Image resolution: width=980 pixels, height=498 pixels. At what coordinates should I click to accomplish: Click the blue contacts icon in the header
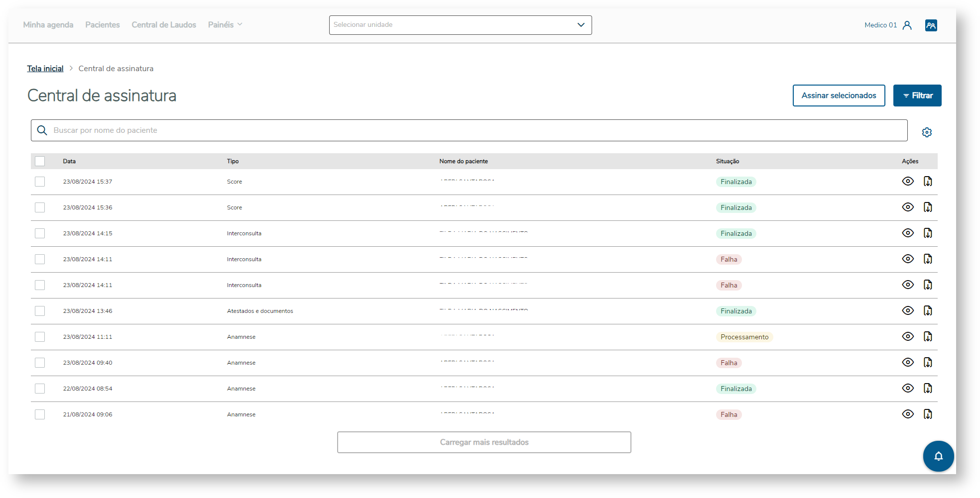point(931,25)
